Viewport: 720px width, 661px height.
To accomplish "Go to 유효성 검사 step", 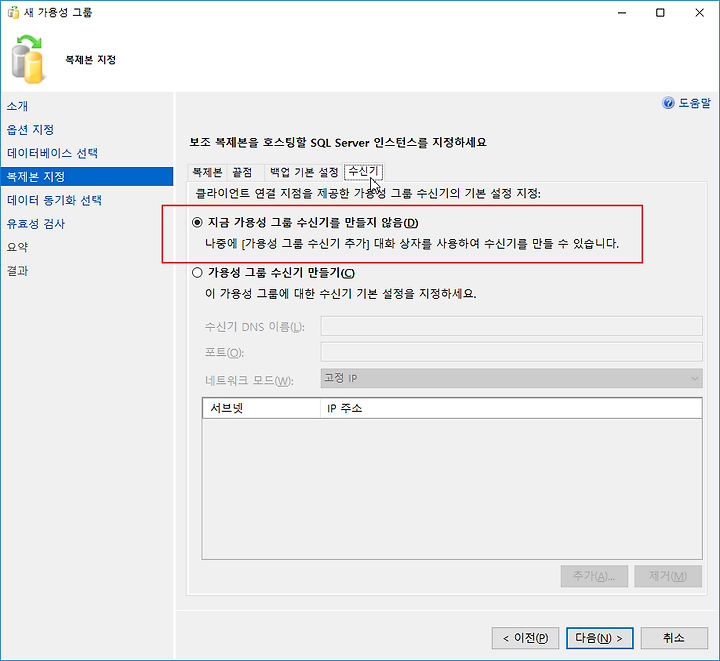I will (x=36, y=224).
